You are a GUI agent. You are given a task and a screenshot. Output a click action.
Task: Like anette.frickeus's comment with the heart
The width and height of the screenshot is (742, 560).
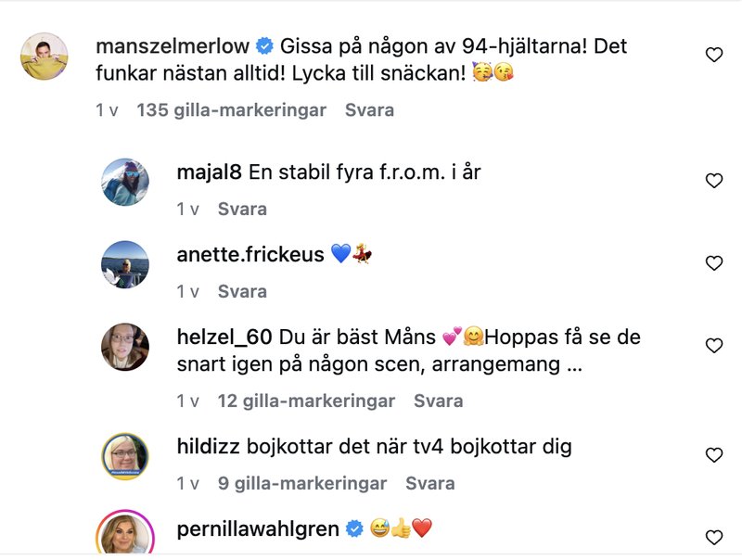click(713, 263)
